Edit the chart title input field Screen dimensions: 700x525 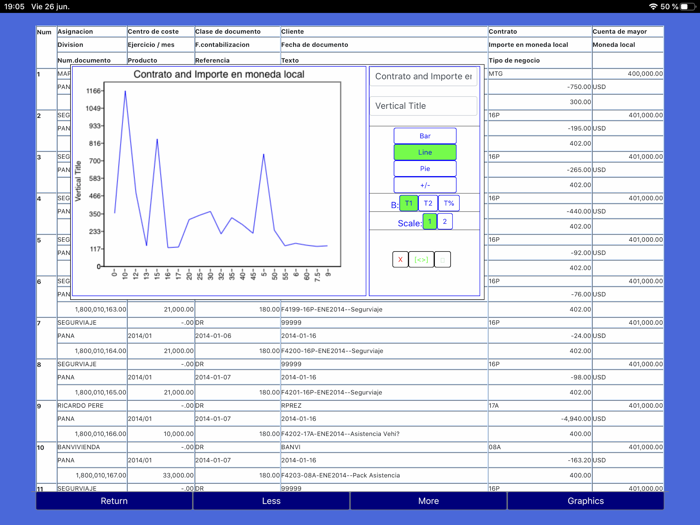pyautogui.click(x=423, y=76)
